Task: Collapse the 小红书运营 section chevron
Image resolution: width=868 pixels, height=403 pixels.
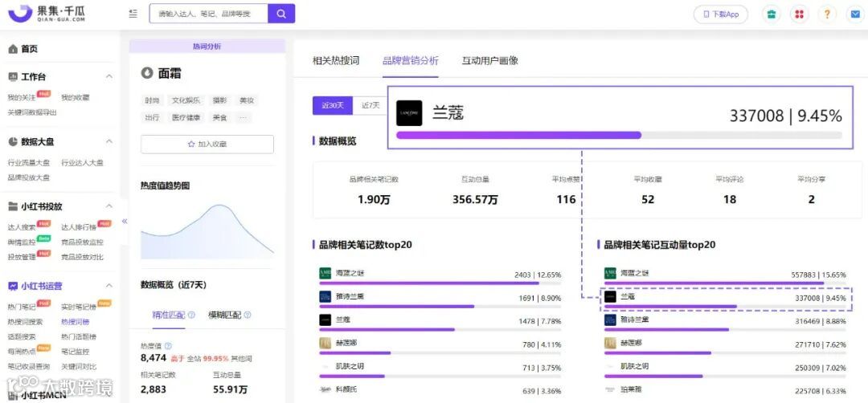Action: 109,286
